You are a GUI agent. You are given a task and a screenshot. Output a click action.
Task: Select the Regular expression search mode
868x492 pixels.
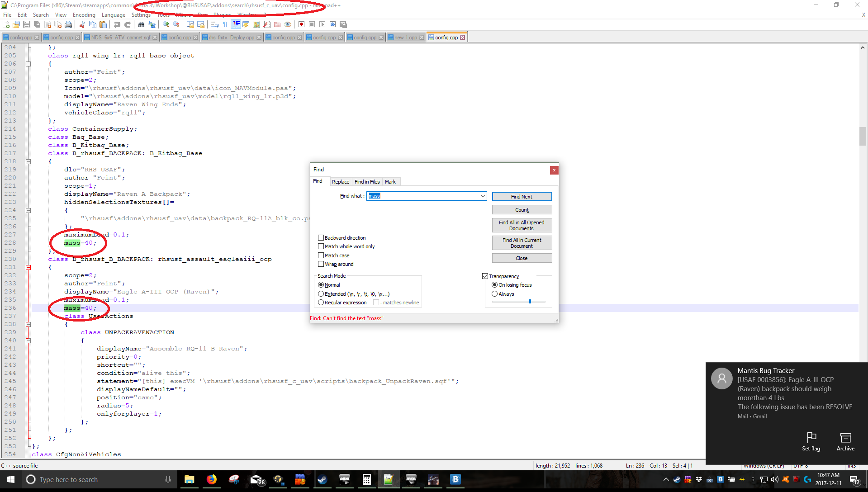(x=321, y=303)
